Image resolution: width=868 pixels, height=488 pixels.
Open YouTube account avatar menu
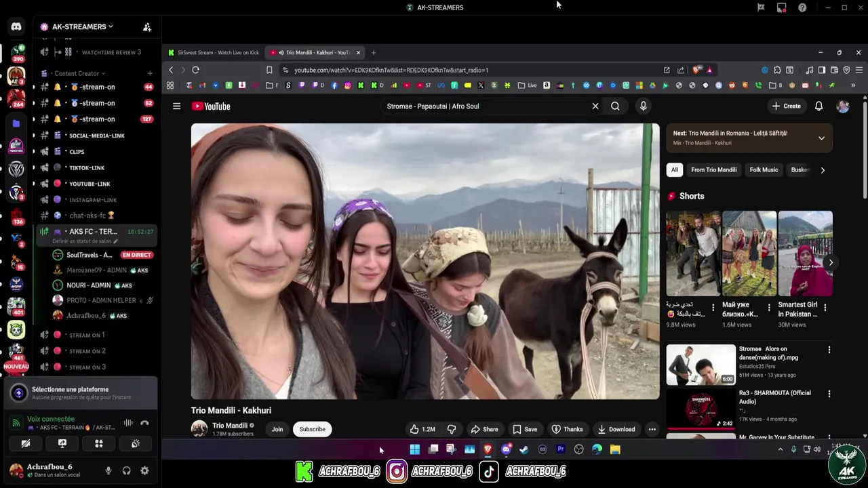[x=843, y=106]
